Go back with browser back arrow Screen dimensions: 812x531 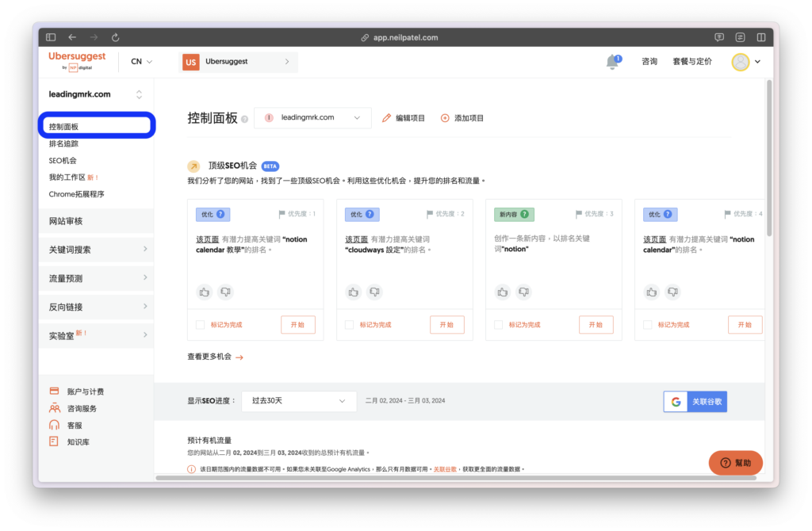click(x=72, y=37)
